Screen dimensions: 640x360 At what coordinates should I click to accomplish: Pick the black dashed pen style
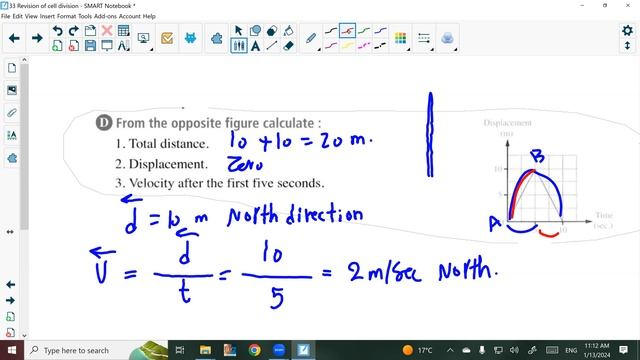tap(380, 46)
